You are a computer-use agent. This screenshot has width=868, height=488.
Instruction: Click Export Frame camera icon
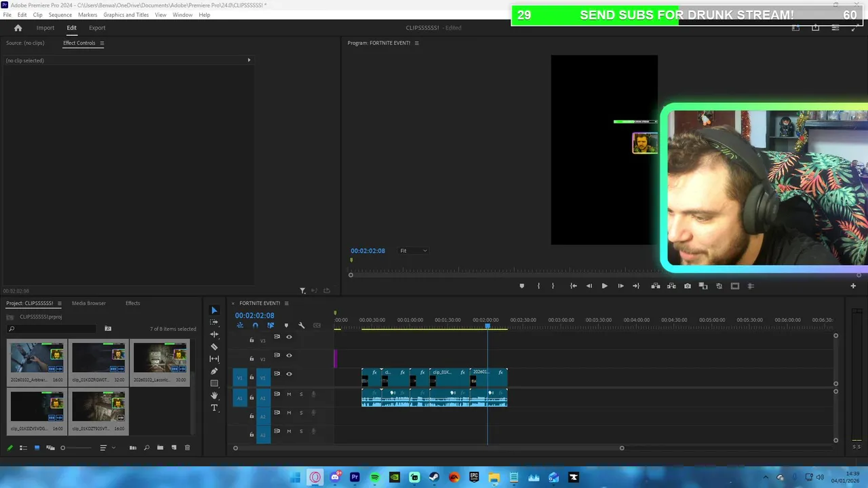click(x=688, y=286)
